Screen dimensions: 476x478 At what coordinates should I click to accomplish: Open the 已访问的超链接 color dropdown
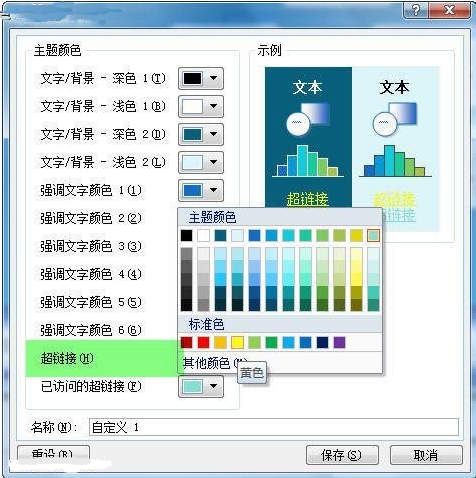point(201,386)
